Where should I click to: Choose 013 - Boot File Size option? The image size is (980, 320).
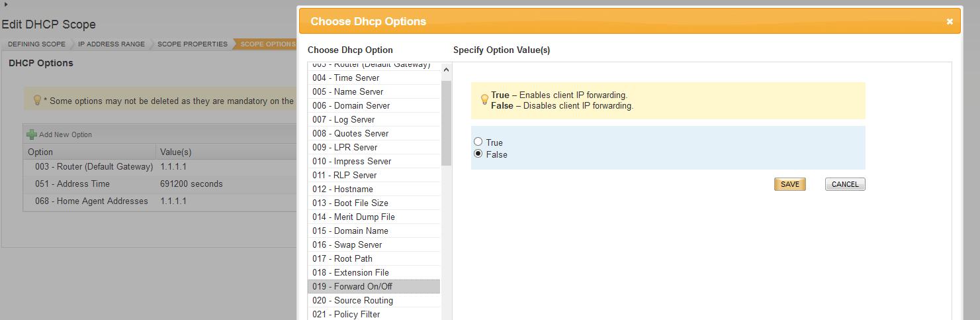point(374,203)
